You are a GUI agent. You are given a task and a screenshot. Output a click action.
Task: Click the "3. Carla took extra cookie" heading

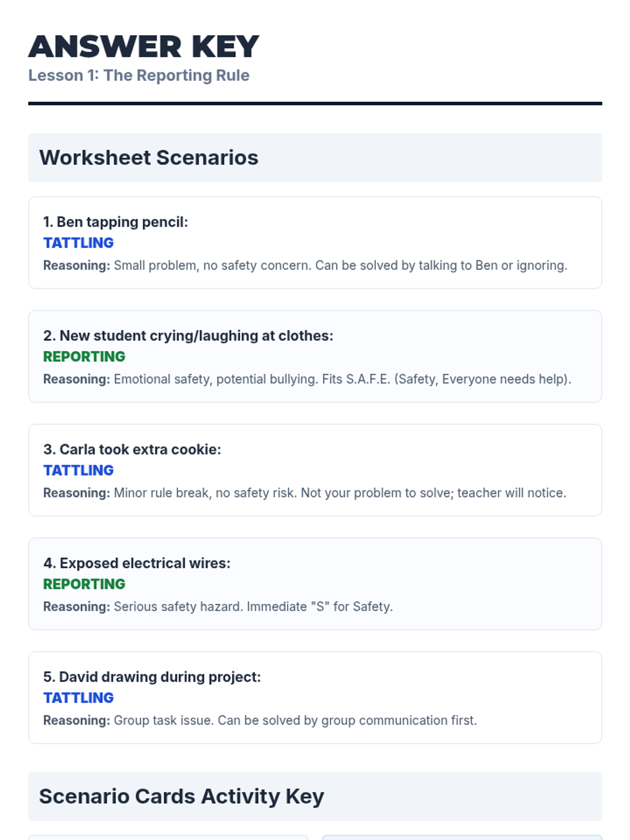132,449
